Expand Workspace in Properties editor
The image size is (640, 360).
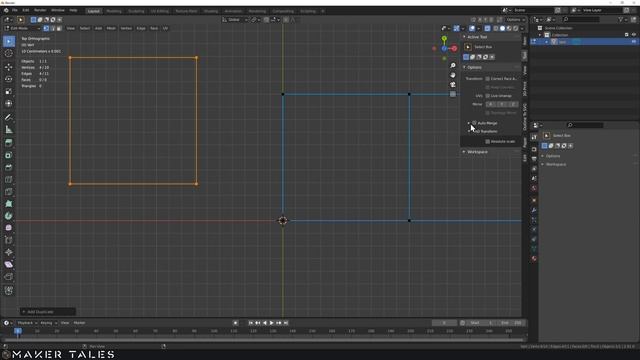click(543, 164)
